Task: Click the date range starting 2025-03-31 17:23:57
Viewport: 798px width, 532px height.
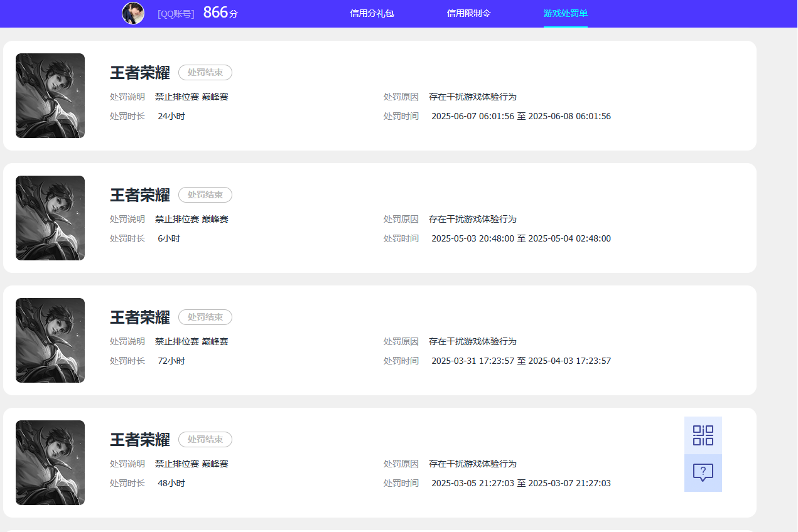Action: pos(521,361)
